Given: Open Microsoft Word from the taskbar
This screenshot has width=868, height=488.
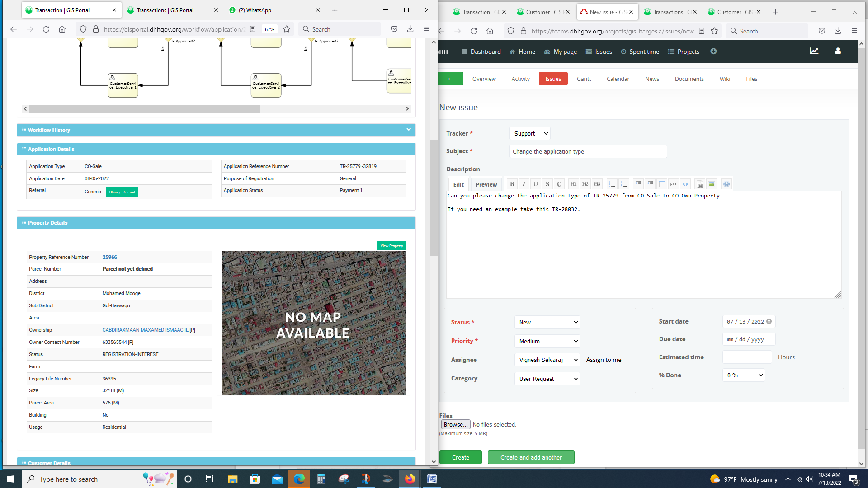Looking at the screenshot, I should click(x=432, y=479).
